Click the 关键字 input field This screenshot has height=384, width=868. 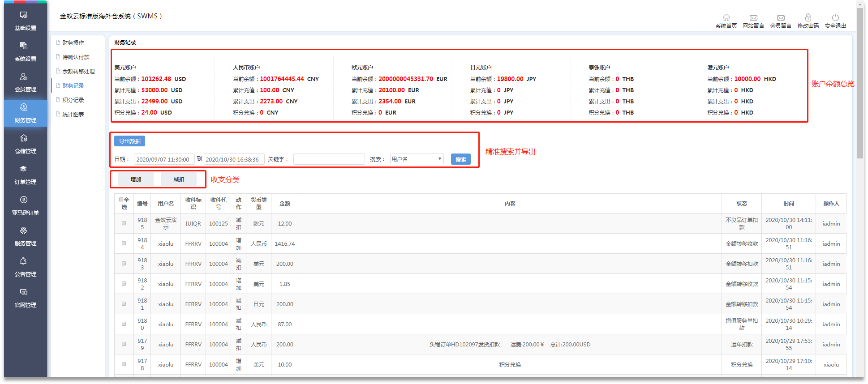329,159
